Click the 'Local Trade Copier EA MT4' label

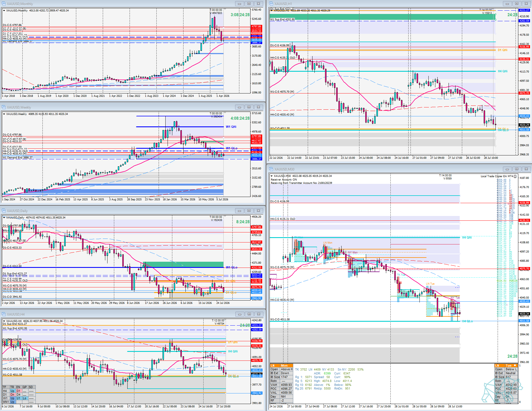coord(497,176)
